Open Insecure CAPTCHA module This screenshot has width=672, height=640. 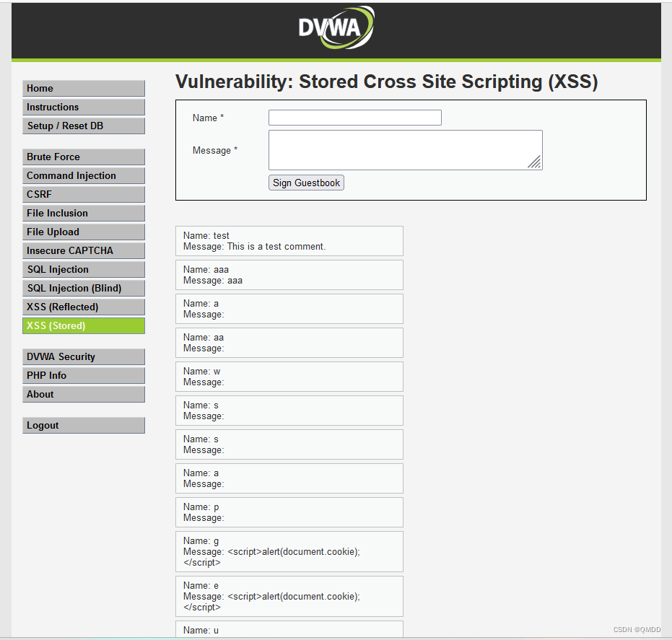tap(83, 250)
